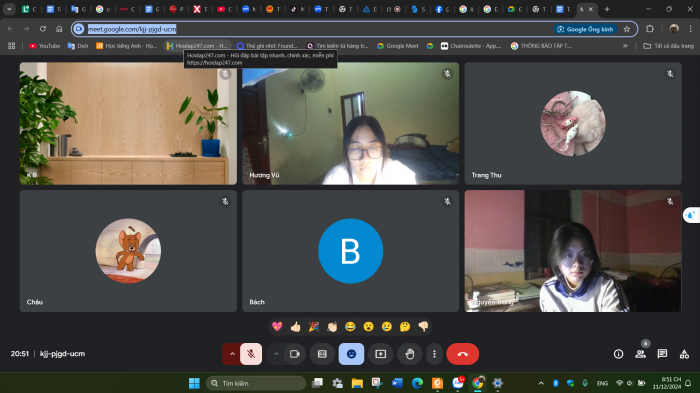The width and height of the screenshot is (700, 393).
Task: Open the activities icon
Action: coord(684,354)
